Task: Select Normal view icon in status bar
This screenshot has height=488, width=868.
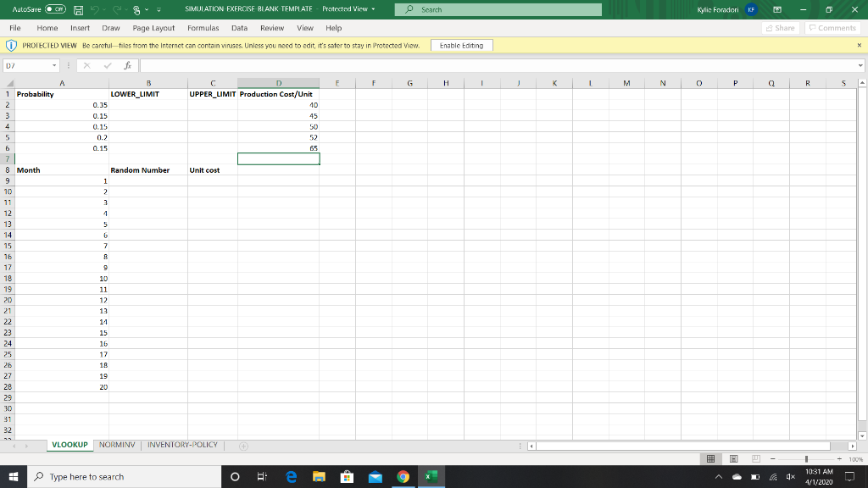Action: tap(711, 458)
